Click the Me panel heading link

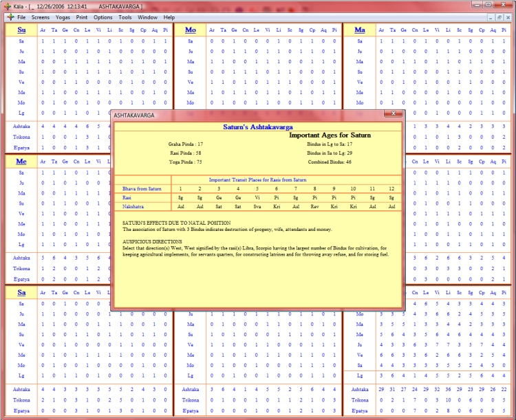(21, 162)
